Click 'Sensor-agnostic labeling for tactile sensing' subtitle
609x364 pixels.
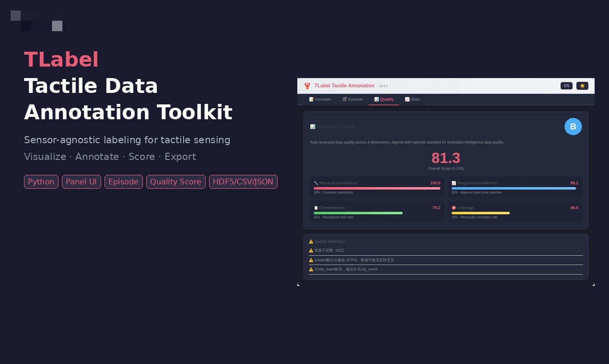tap(127, 140)
